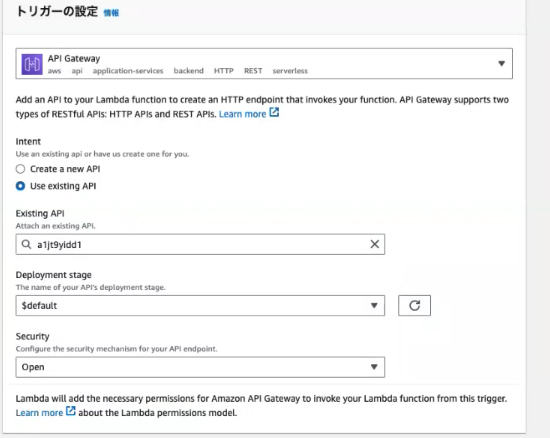Click the serverless tag under API Gateway
This screenshot has height=438, width=550.
(x=290, y=71)
